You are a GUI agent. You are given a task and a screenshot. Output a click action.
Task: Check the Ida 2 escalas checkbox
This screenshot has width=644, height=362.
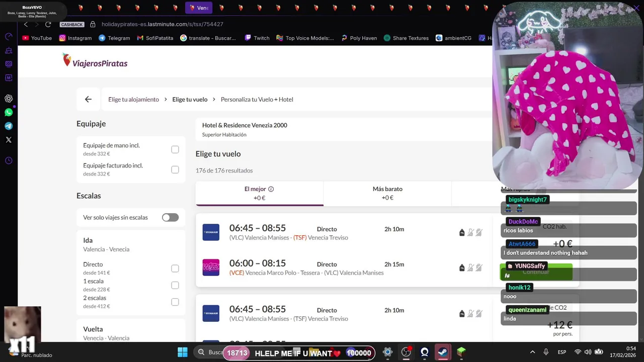coord(175,302)
